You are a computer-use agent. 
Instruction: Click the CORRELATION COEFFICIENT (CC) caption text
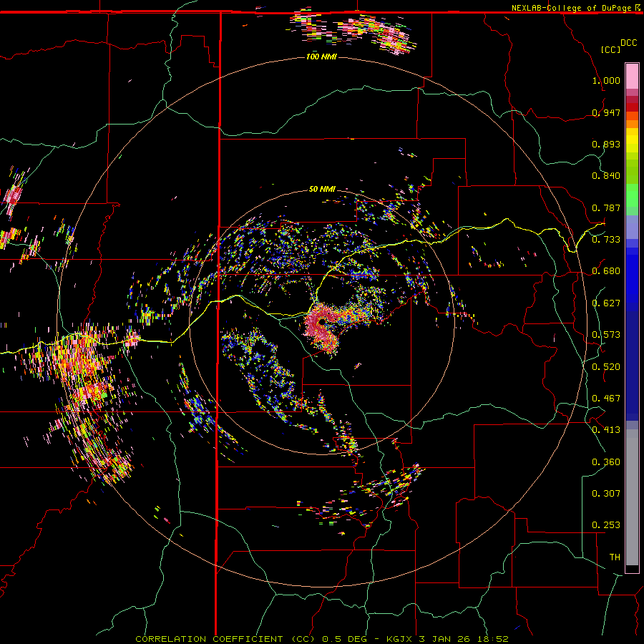(x=225, y=639)
